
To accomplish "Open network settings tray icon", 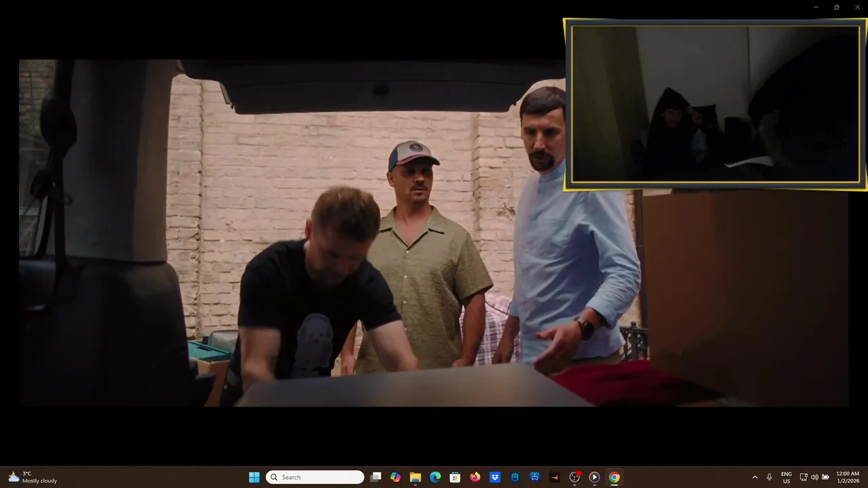I will (804, 477).
